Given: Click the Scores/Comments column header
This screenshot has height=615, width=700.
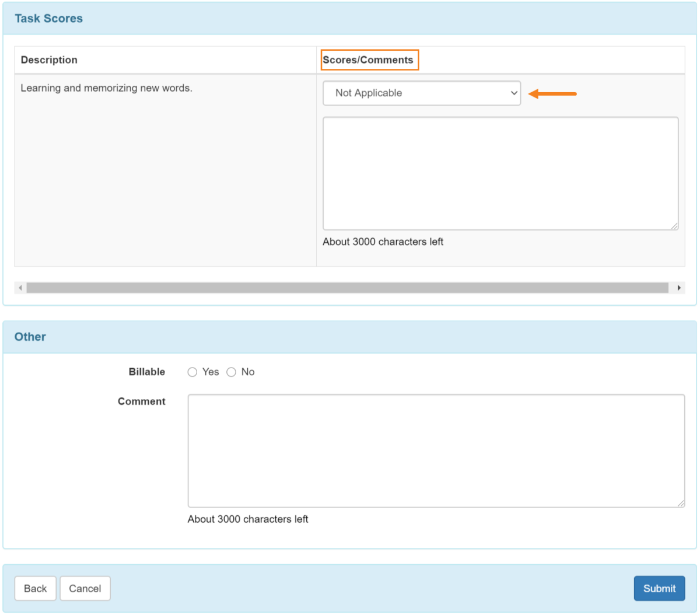Looking at the screenshot, I should point(368,60).
